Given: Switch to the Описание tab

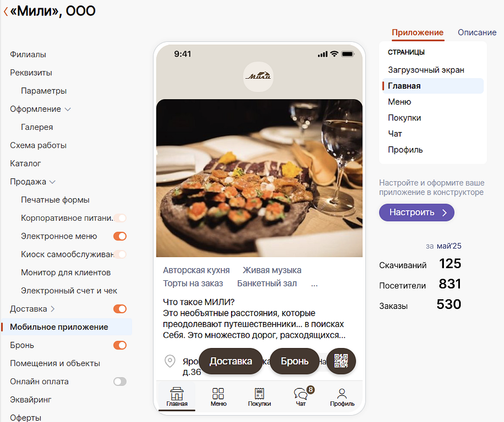Looking at the screenshot, I should pyautogui.click(x=477, y=33).
